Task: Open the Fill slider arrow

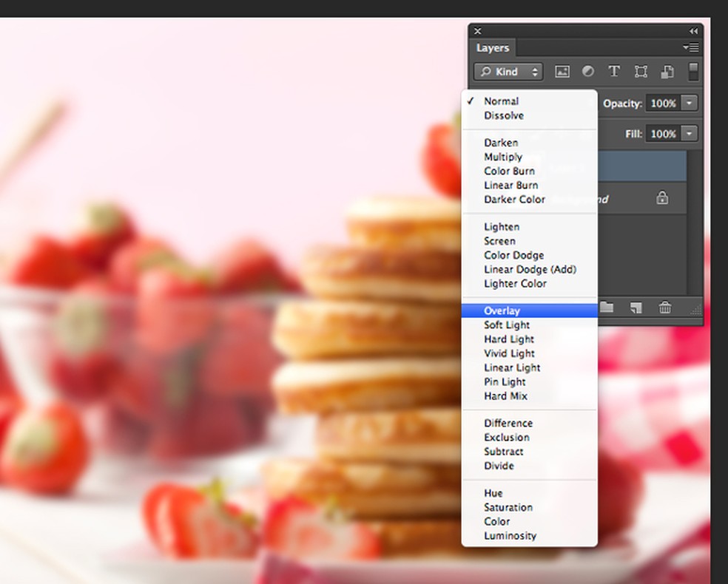Action: [x=689, y=134]
